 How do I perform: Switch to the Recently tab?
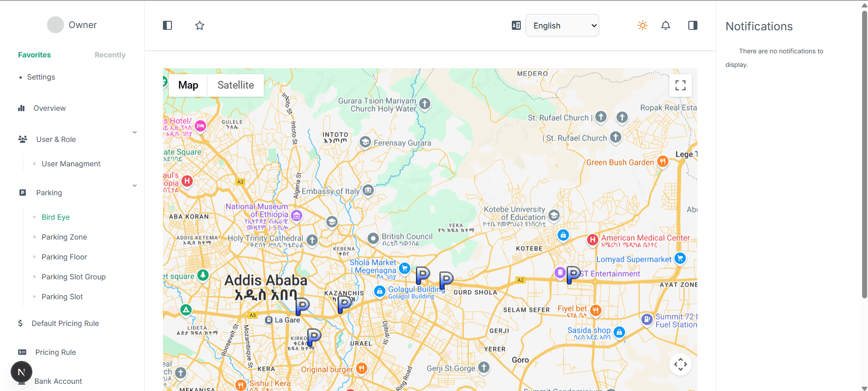[110, 55]
